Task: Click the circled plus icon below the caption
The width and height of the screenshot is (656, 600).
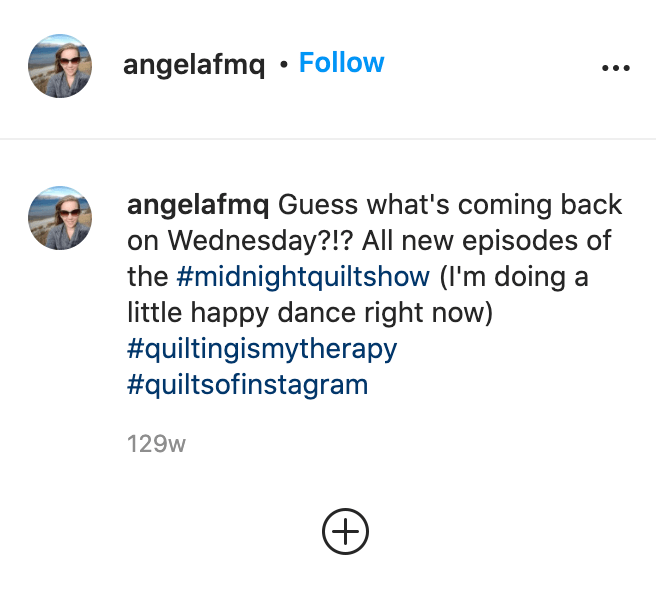Action: (x=345, y=531)
